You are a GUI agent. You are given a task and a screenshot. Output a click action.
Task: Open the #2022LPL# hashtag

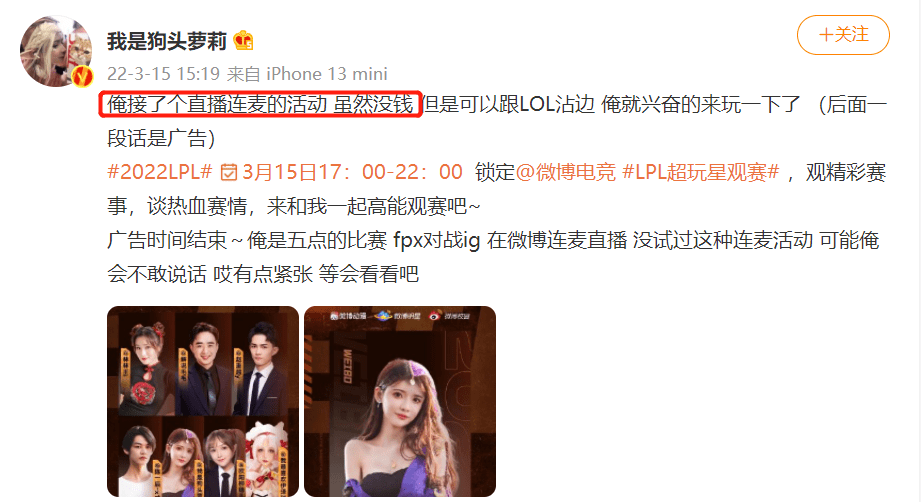pyautogui.click(x=160, y=172)
